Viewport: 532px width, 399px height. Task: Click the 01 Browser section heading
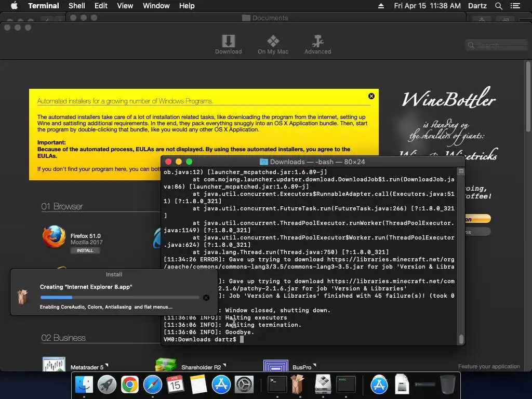coord(62,206)
